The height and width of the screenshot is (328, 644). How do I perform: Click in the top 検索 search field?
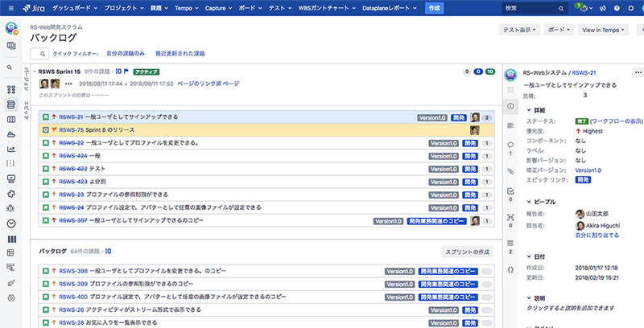[x=535, y=8]
